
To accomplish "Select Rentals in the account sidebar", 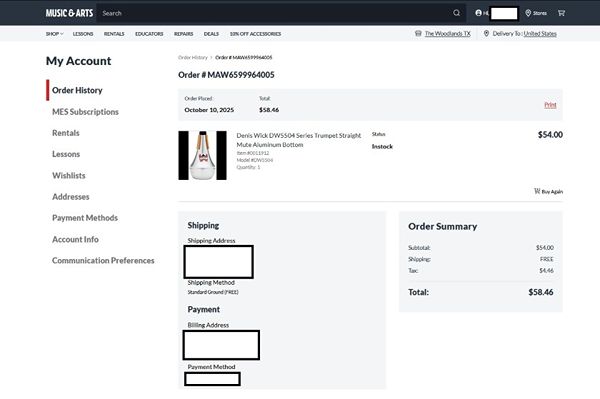I will coord(66,133).
